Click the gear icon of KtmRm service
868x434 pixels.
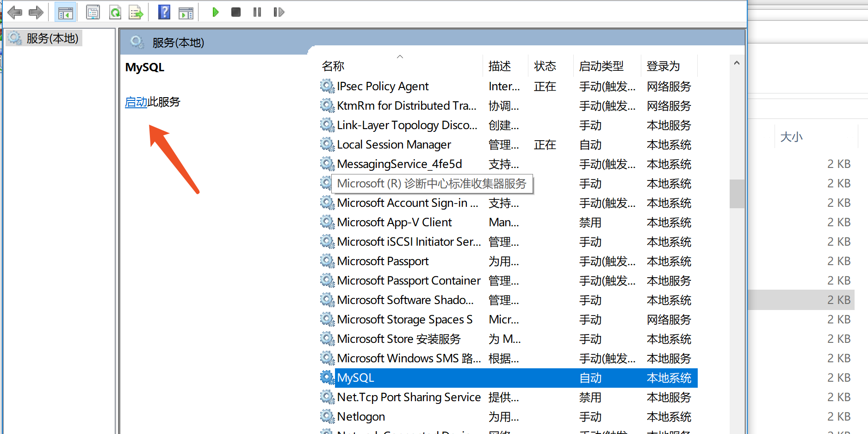(x=327, y=105)
